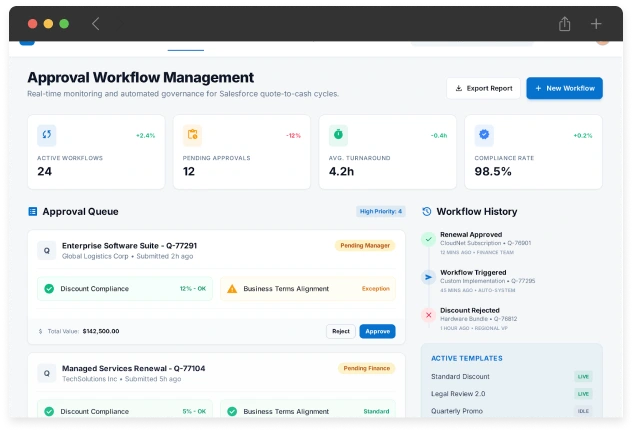The height and width of the screenshot is (432, 634).
Task: Click the share icon in title bar
Action: 564,24
